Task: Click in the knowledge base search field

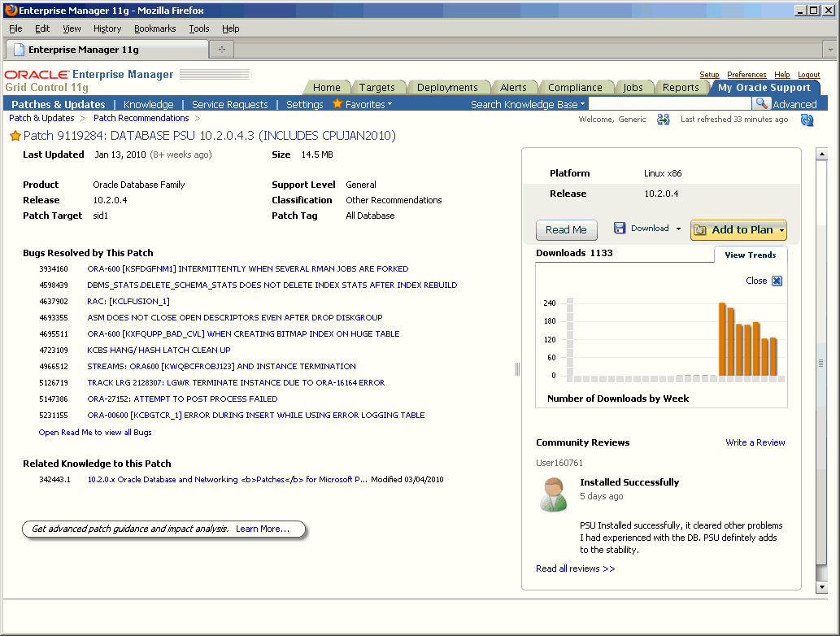Action: (x=669, y=104)
